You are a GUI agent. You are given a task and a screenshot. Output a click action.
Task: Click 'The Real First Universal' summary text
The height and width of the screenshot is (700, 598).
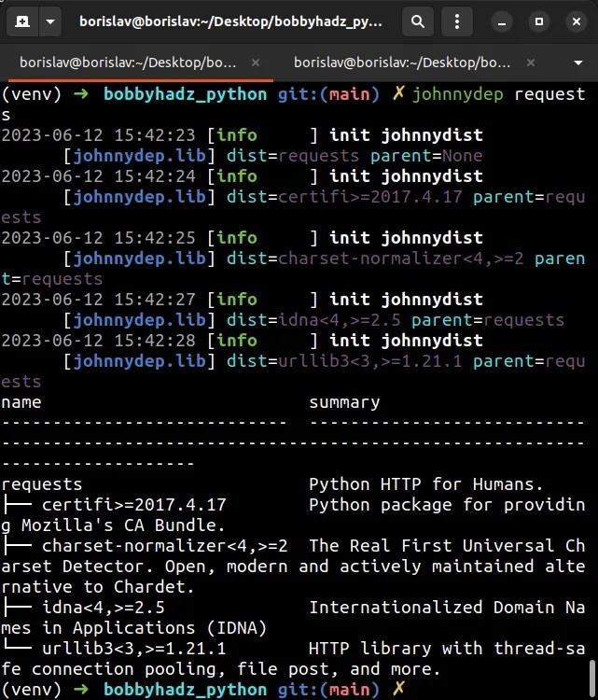pyautogui.click(x=432, y=546)
